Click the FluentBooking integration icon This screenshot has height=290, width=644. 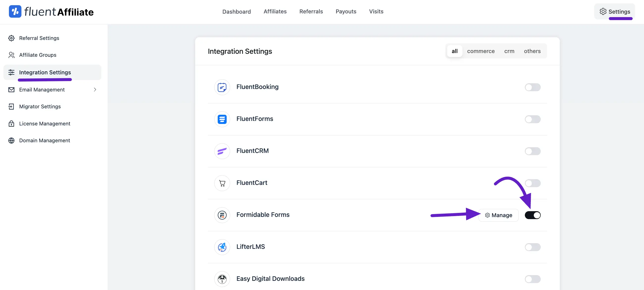point(222,87)
